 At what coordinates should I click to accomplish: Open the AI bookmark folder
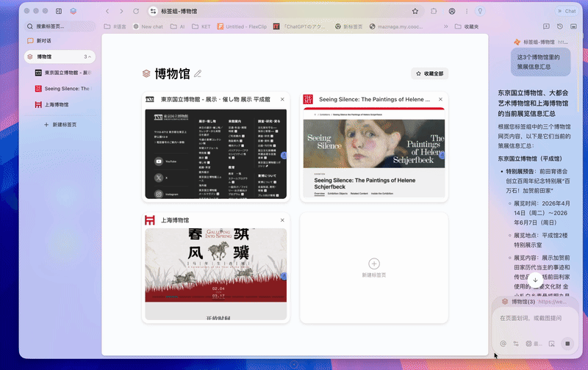tap(177, 26)
